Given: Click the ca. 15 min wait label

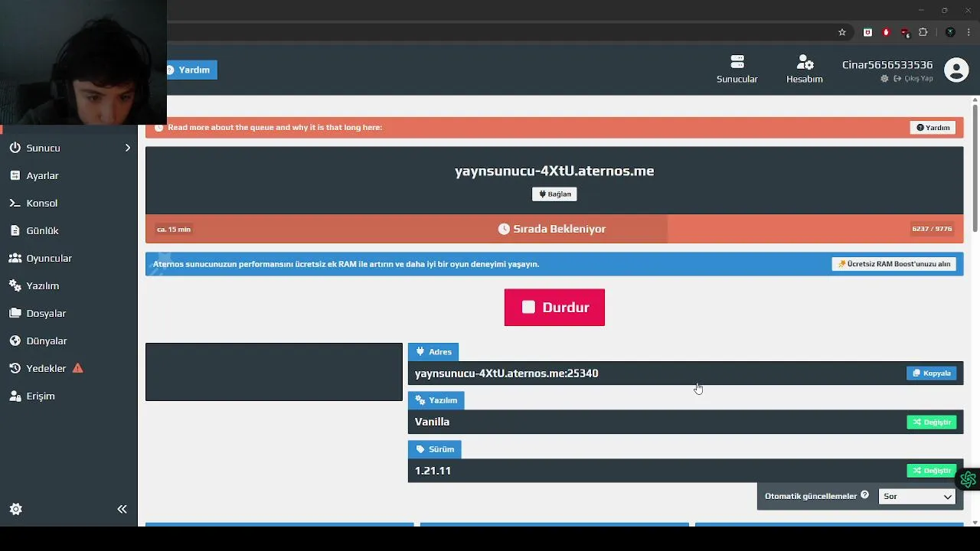Looking at the screenshot, I should tap(174, 230).
